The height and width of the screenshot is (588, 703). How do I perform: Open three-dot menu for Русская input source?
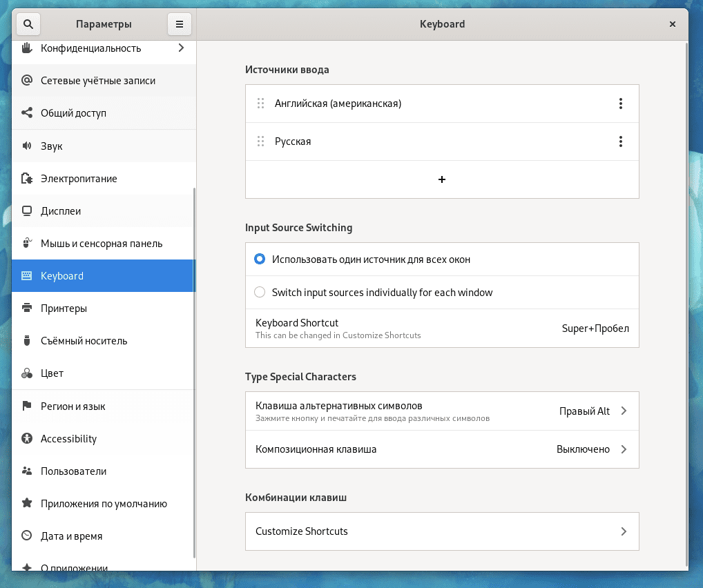pos(620,141)
